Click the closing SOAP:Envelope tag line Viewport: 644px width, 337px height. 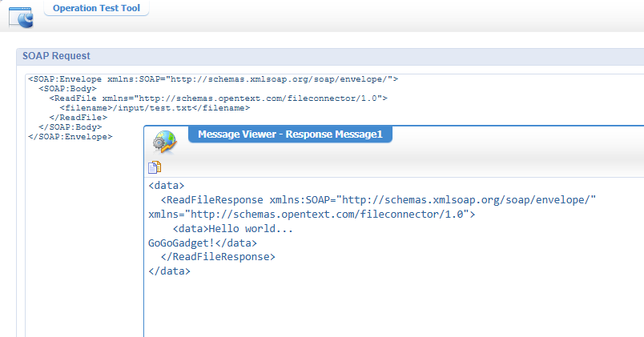[x=70, y=137]
